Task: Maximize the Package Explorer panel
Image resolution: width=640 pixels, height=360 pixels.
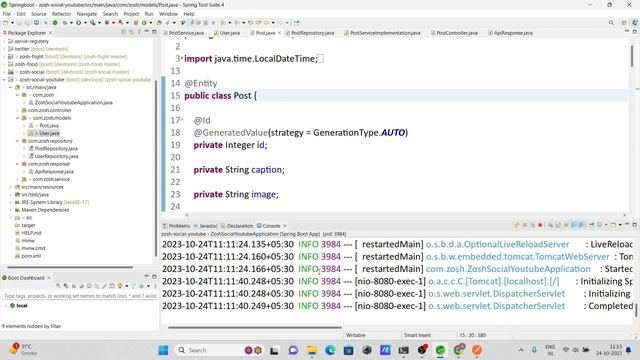Action: coord(154,32)
